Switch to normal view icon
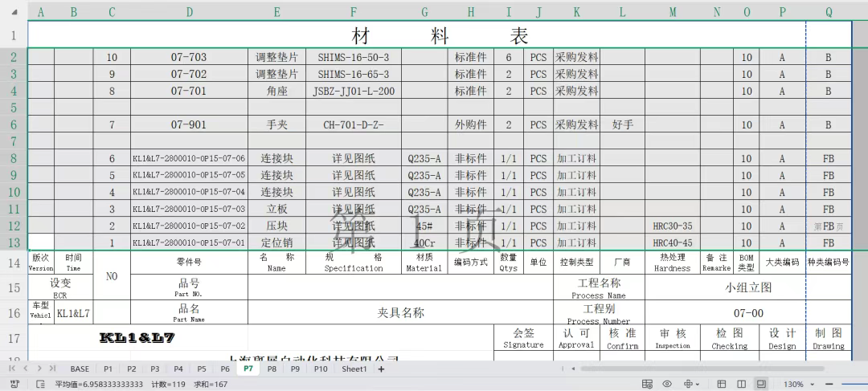868x391 pixels. [721, 384]
